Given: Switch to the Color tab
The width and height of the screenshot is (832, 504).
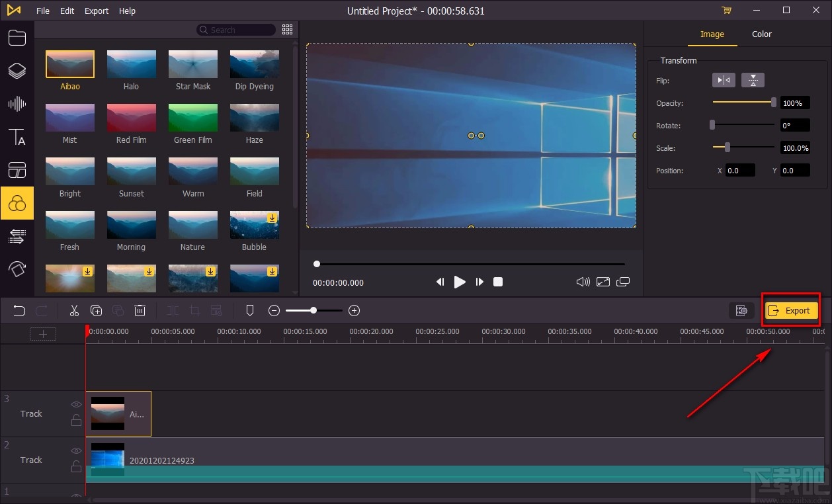Looking at the screenshot, I should [761, 34].
